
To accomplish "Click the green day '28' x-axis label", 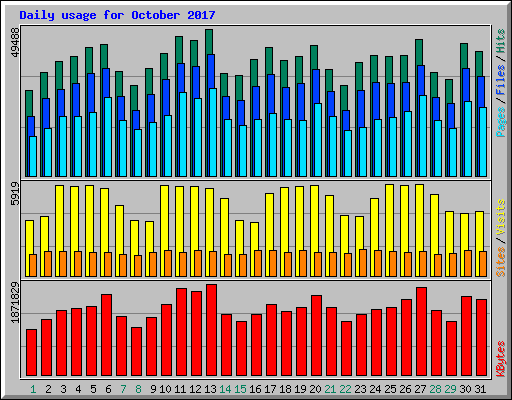I will 435,389.
